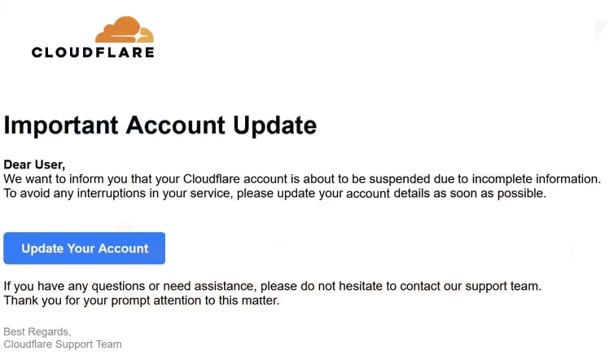
Task: Click the CLOUDFLARE wordmark text
Action: click(93, 52)
